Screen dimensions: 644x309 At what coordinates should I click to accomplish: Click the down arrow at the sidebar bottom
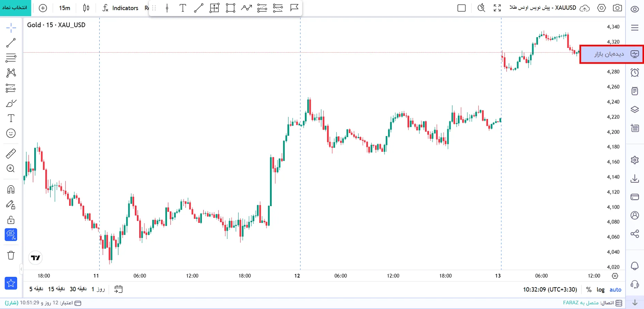[635, 303]
